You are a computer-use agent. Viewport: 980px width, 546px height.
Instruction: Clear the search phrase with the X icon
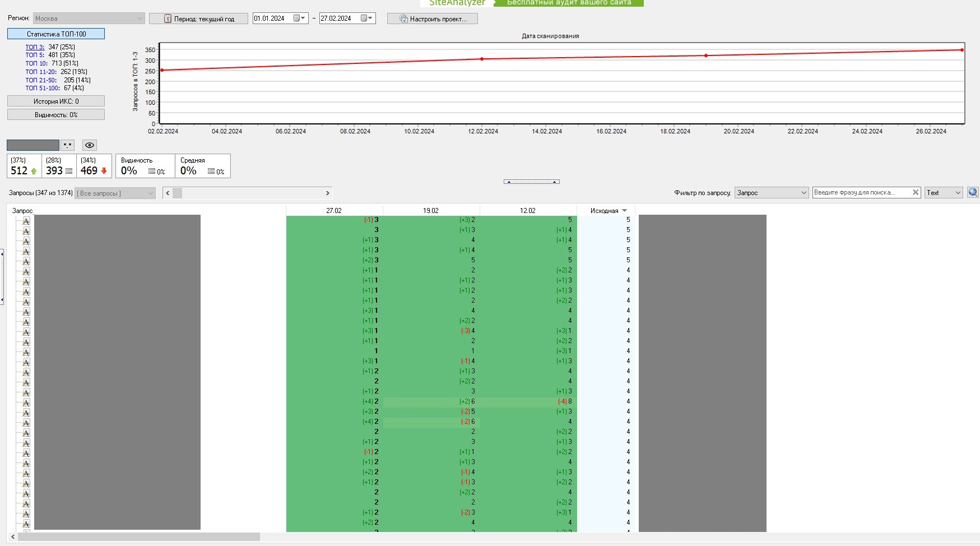(916, 192)
